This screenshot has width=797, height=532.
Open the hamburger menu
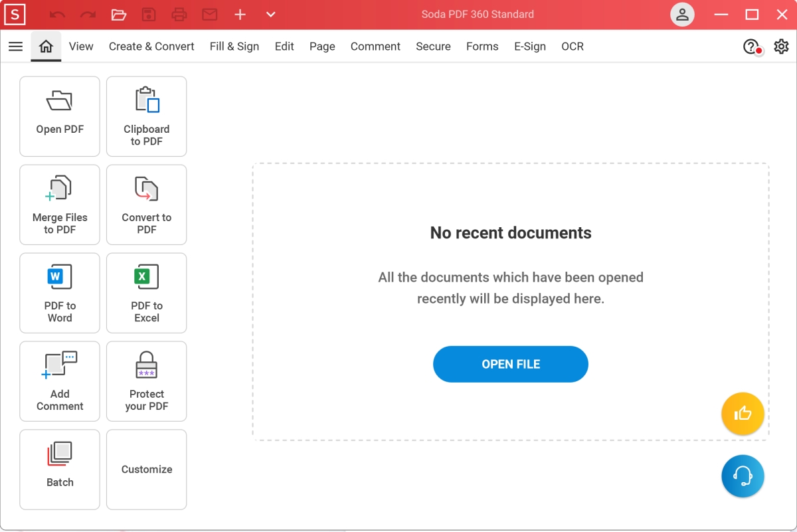[15, 46]
